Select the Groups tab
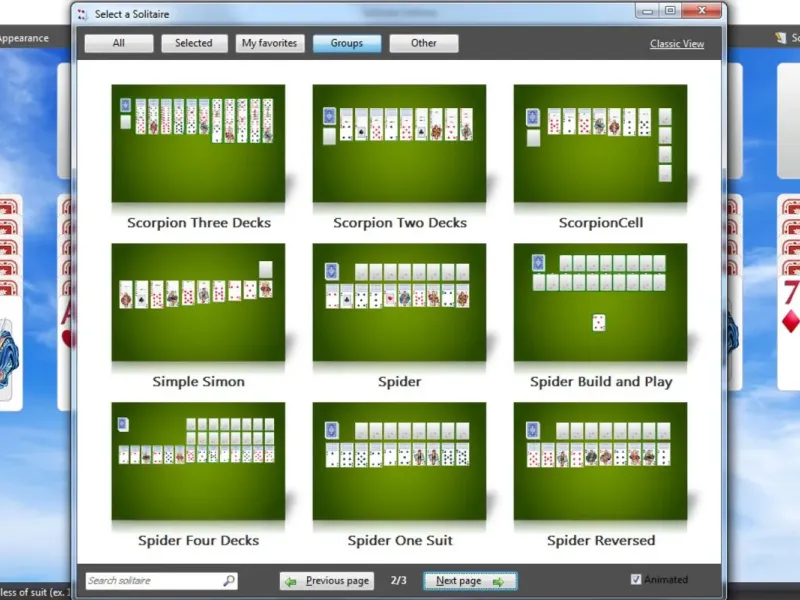 [347, 43]
